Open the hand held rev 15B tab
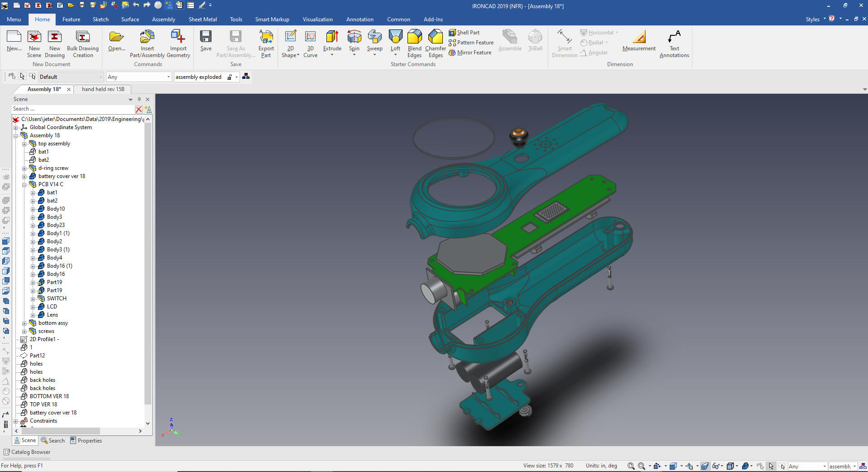This screenshot has height=472, width=868. click(103, 89)
